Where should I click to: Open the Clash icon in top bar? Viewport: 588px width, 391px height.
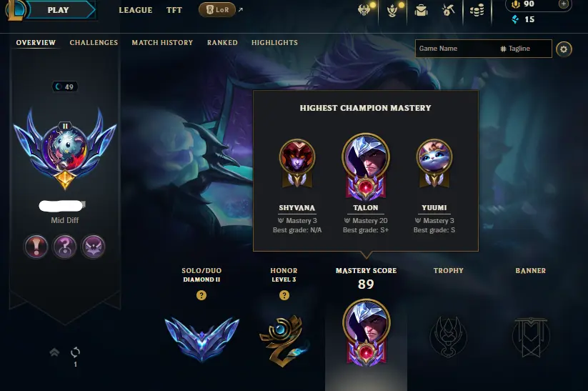(364, 10)
